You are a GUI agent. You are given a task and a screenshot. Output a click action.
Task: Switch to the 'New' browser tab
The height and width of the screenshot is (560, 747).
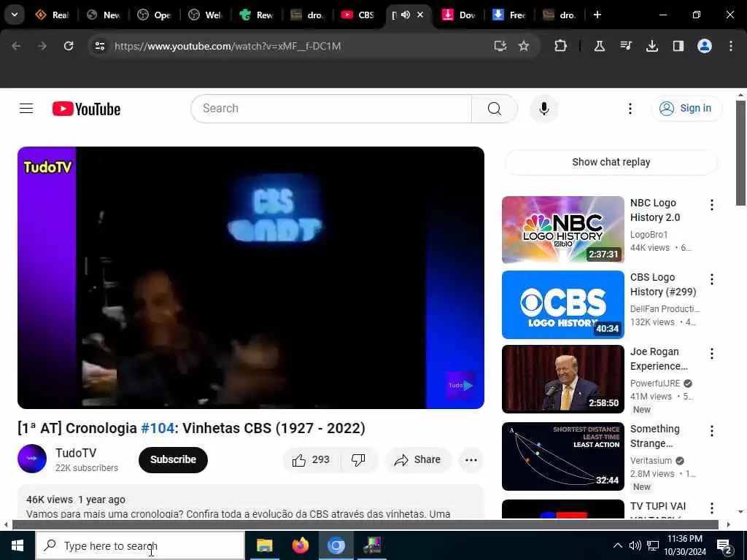coord(104,15)
